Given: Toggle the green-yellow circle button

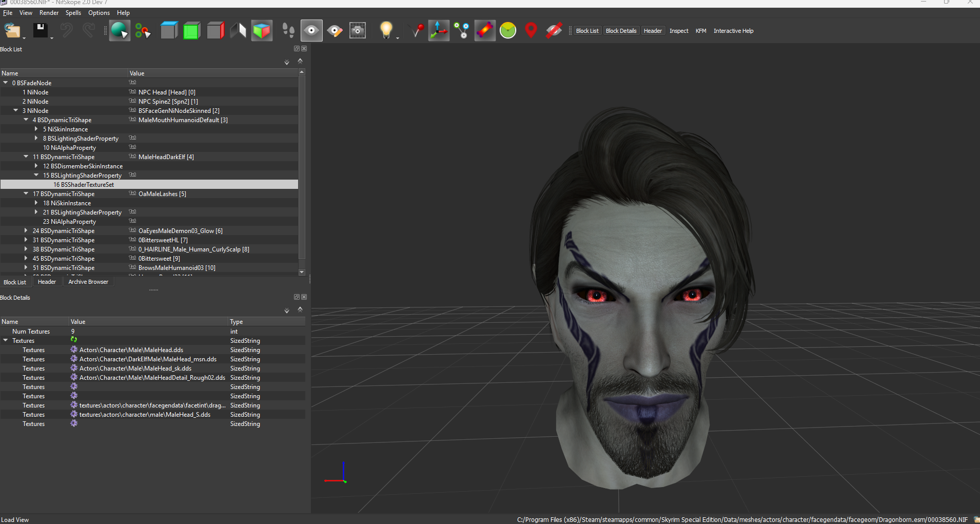Looking at the screenshot, I should [x=508, y=31].
